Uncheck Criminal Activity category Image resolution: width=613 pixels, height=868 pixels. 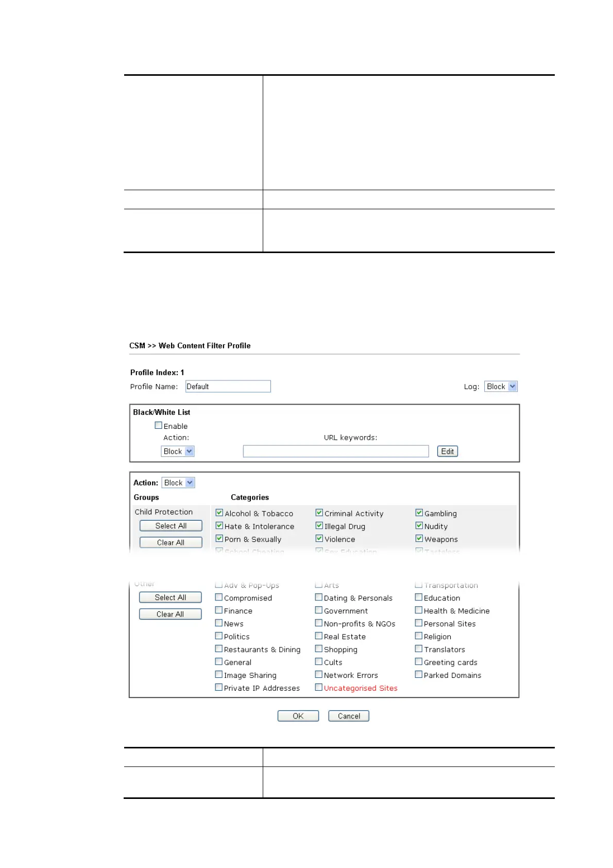point(319,513)
